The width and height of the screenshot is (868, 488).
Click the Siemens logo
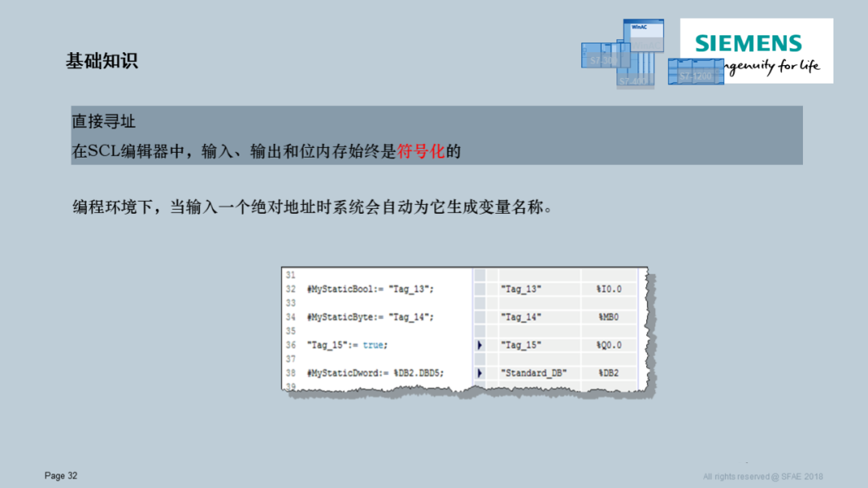click(x=747, y=43)
